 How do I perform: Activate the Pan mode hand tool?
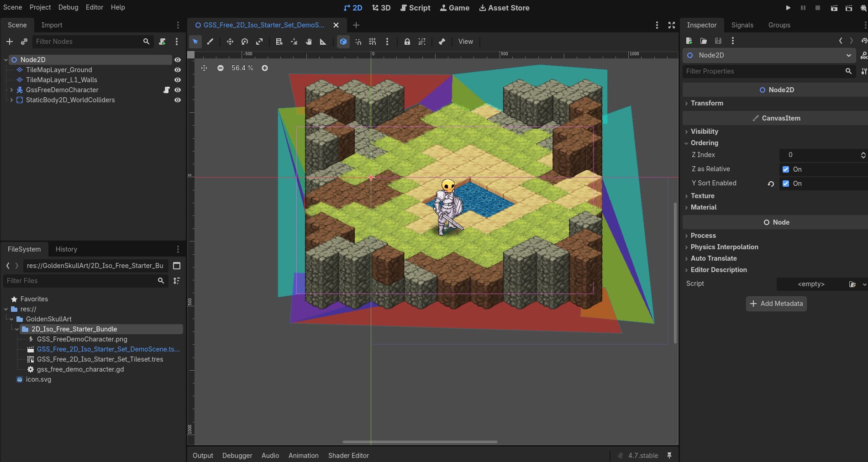click(309, 42)
